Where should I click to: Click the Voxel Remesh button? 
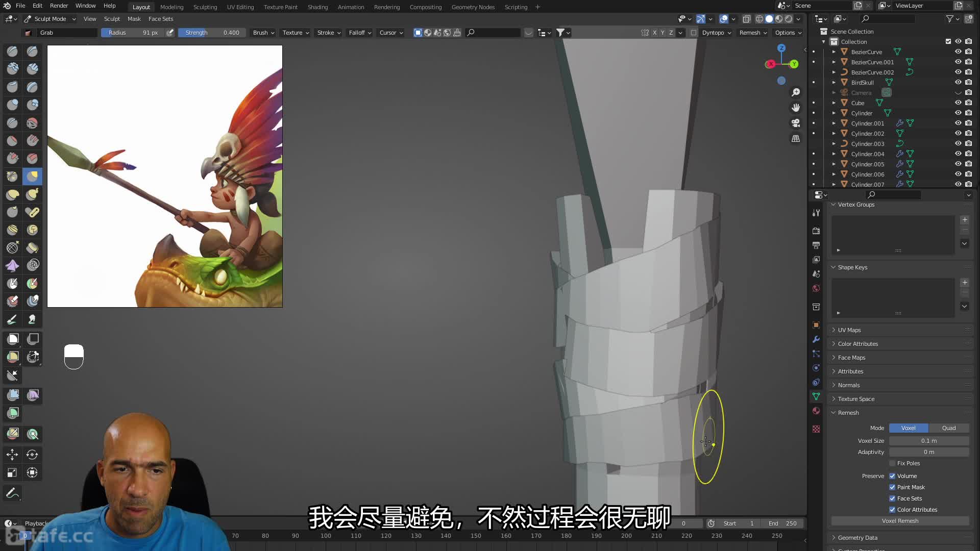(x=900, y=521)
